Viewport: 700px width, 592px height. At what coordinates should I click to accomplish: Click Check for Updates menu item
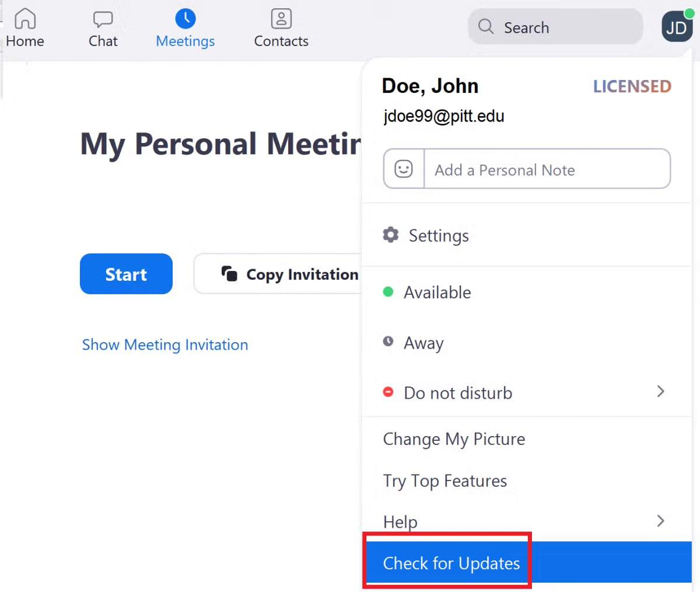(x=451, y=563)
